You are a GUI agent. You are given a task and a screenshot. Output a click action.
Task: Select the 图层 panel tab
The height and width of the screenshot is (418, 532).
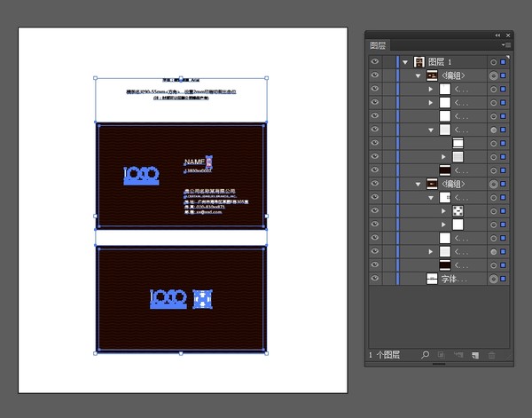pos(378,45)
